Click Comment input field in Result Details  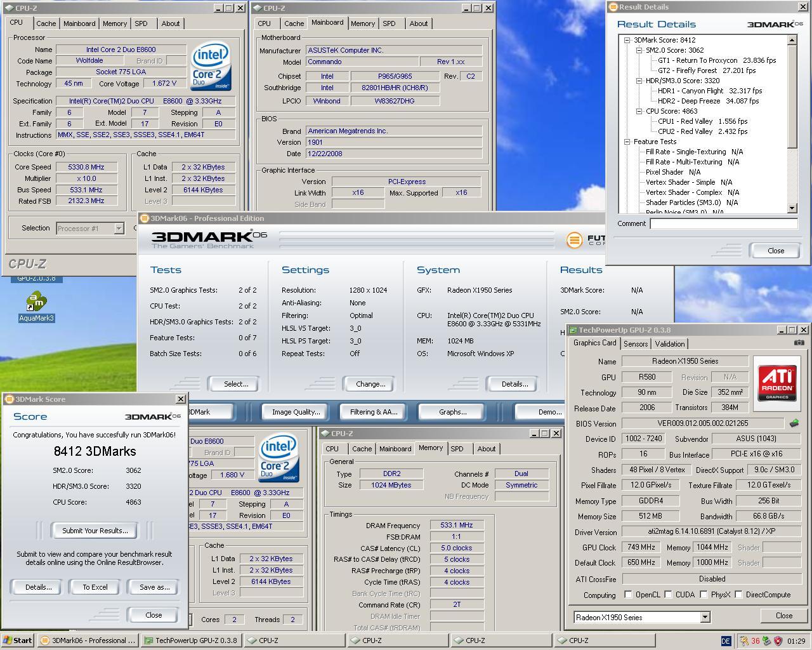723,223
